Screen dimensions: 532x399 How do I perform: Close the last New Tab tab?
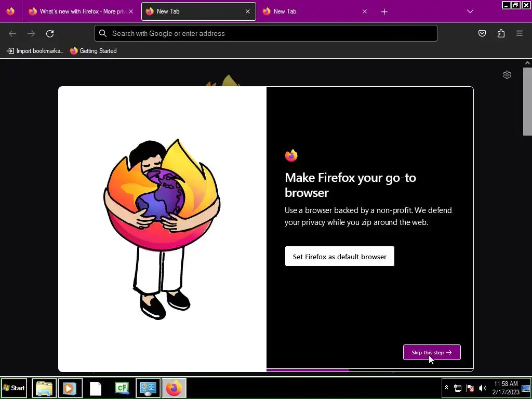[x=365, y=11]
